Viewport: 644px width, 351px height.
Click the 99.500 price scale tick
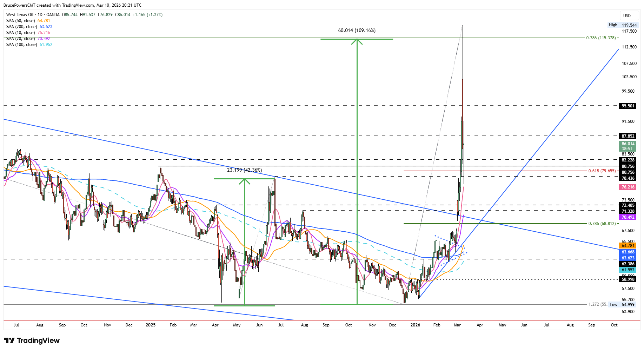click(x=628, y=91)
